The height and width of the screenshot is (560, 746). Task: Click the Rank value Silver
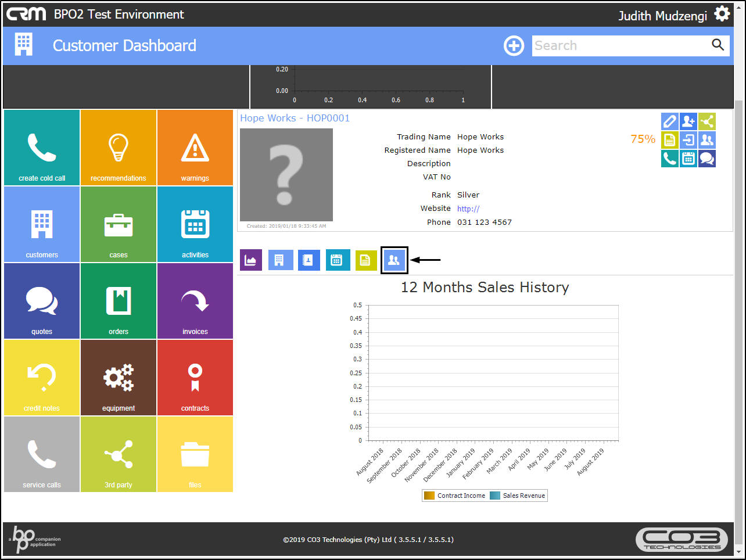pos(468,195)
